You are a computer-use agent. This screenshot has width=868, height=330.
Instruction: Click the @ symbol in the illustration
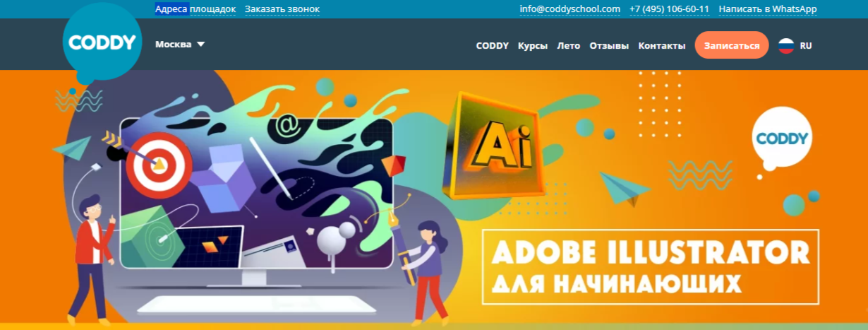pyautogui.click(x=287, y=126)
